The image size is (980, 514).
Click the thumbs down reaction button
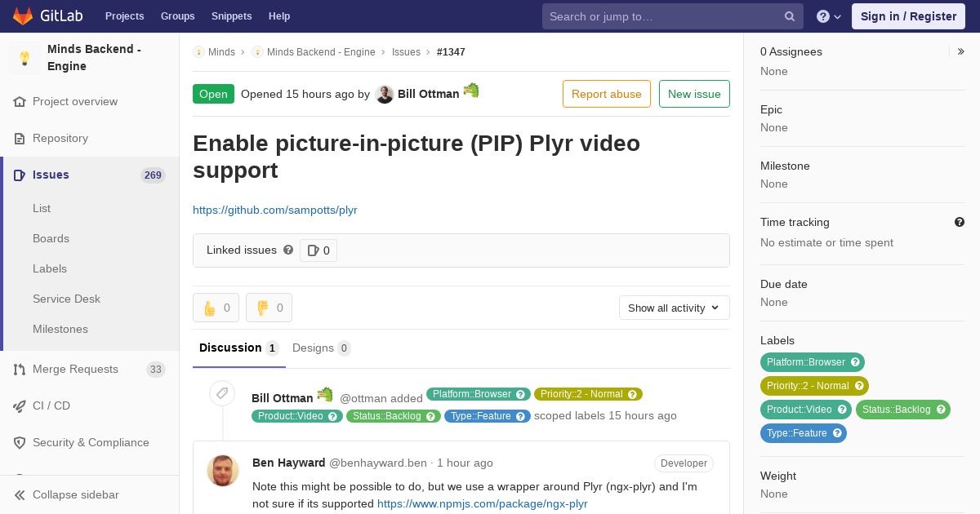(x=269, y=308)
